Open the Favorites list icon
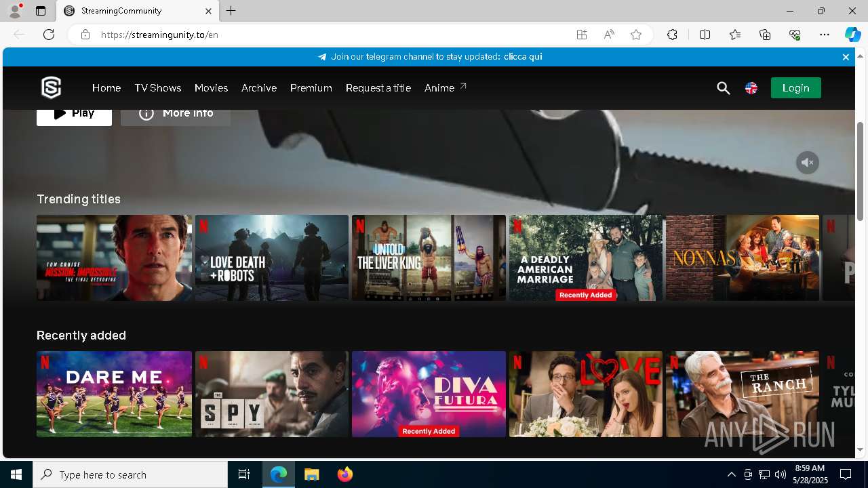Screen dimensions: 868x488 pos(735,35)
